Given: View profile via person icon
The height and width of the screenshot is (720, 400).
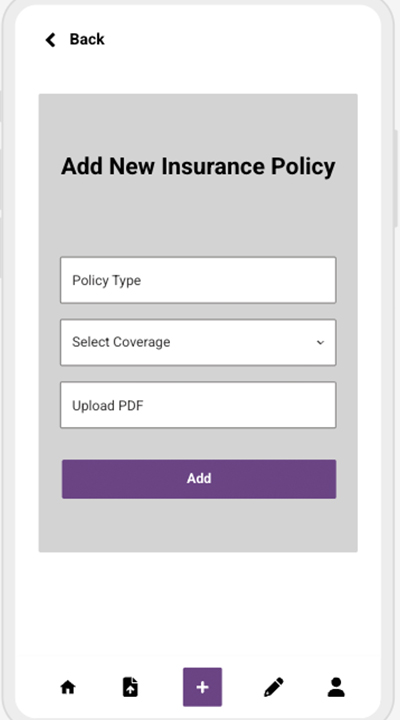Looking at the screenshot, I should [336, 687].
